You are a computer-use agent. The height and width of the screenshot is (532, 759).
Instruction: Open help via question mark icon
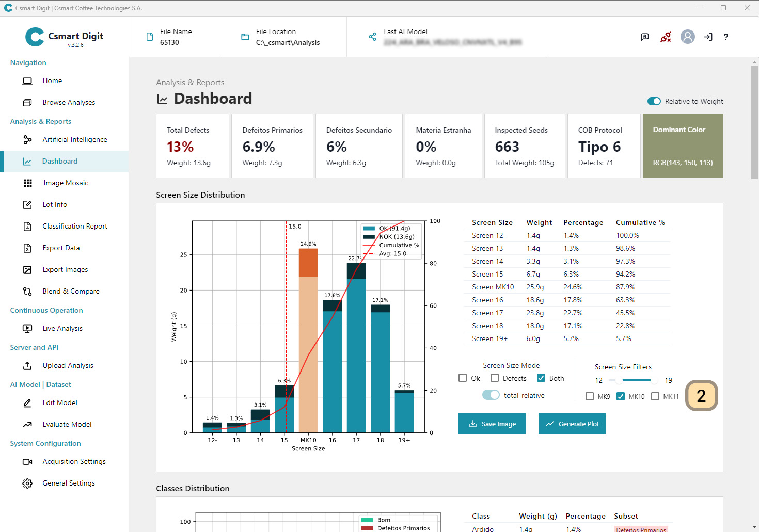(x=726, y=37)
